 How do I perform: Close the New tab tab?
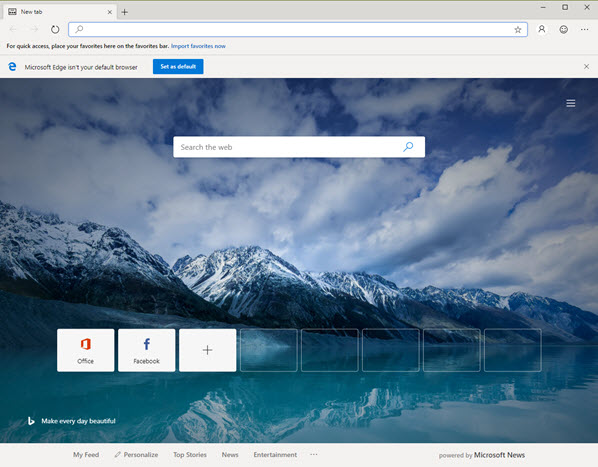click(109, 12)
